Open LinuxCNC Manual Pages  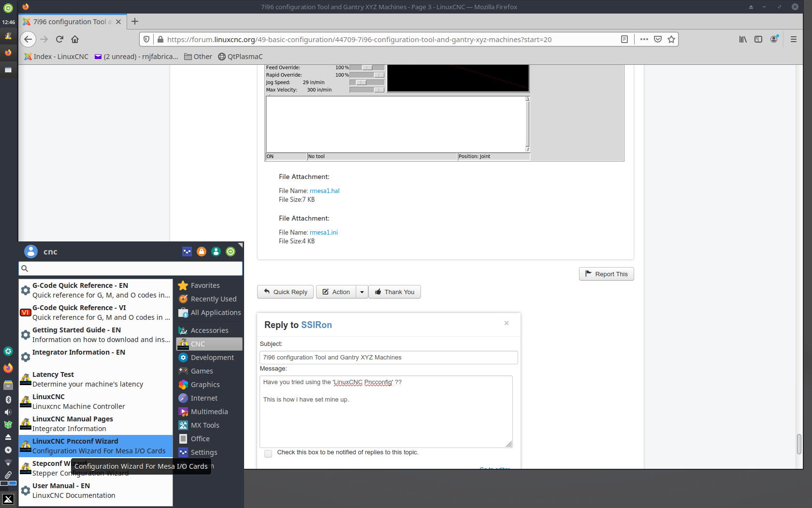(x=96, y=424)
